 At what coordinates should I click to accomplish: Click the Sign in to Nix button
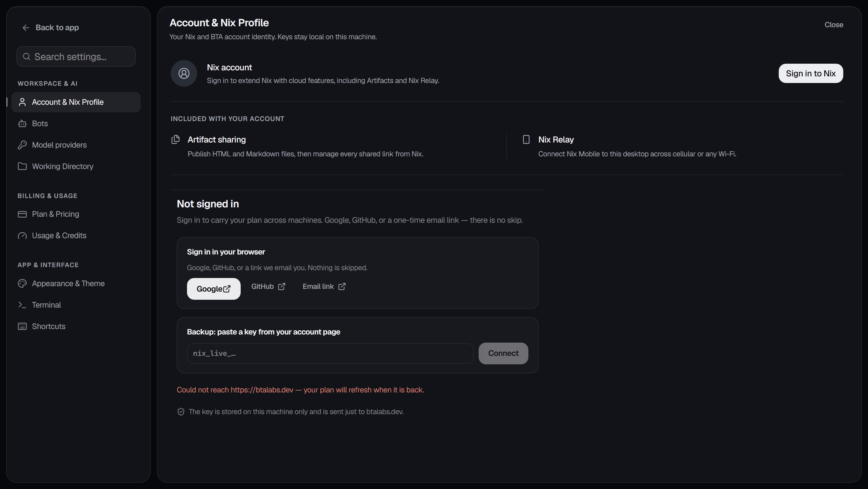point(811,74)
